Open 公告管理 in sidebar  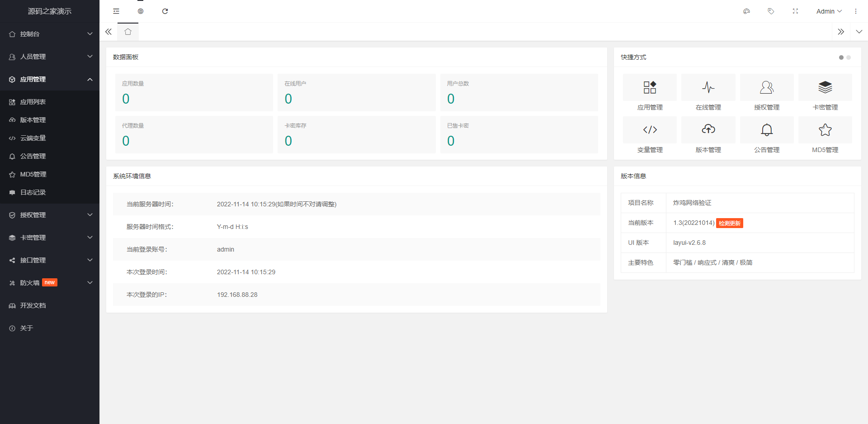(50, 156)
